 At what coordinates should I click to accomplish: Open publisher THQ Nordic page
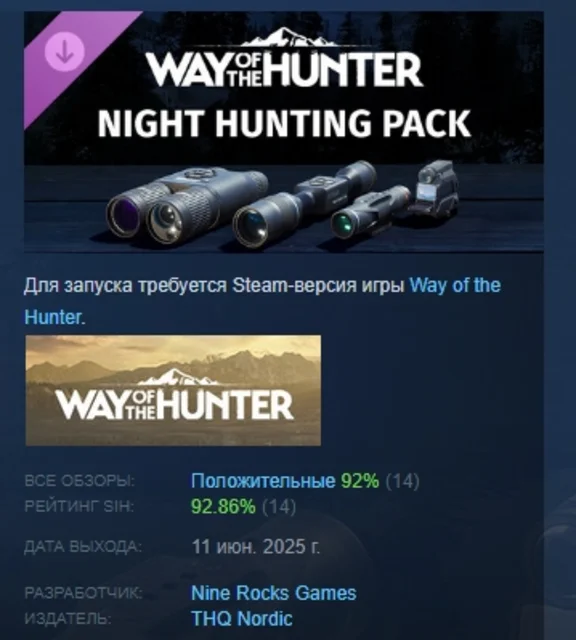click(x=242, y=618)
